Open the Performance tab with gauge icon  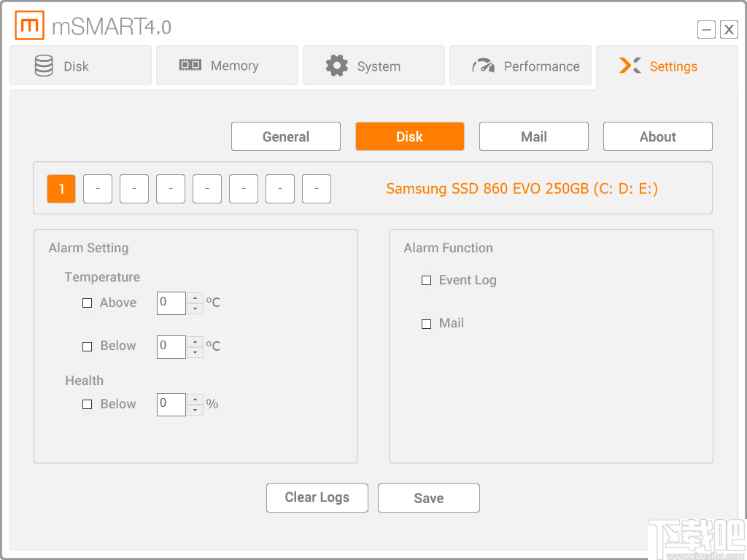[520, 66]
